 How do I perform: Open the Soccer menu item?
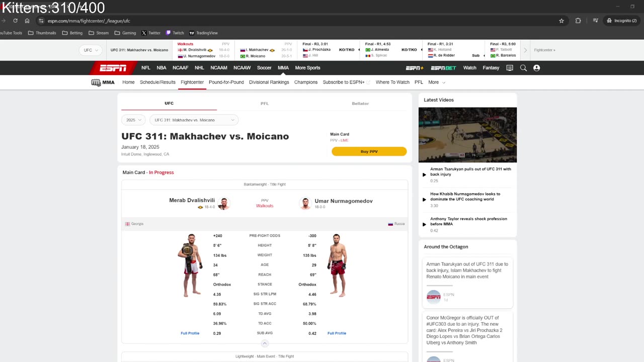[264, 68]
